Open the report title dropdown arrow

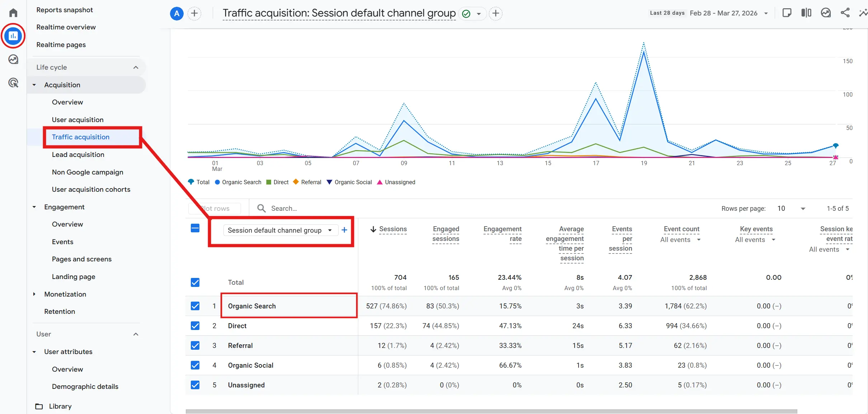[479, 14]
